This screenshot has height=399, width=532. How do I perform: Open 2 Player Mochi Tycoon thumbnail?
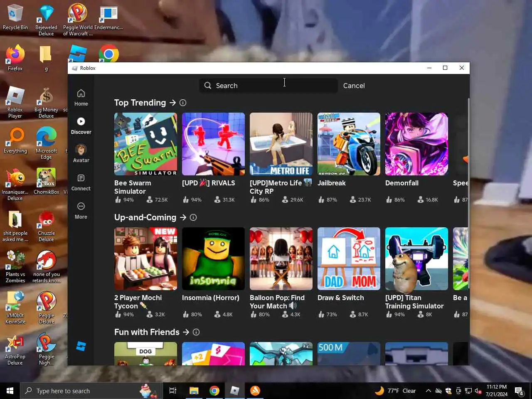click(x=145, y=259)
